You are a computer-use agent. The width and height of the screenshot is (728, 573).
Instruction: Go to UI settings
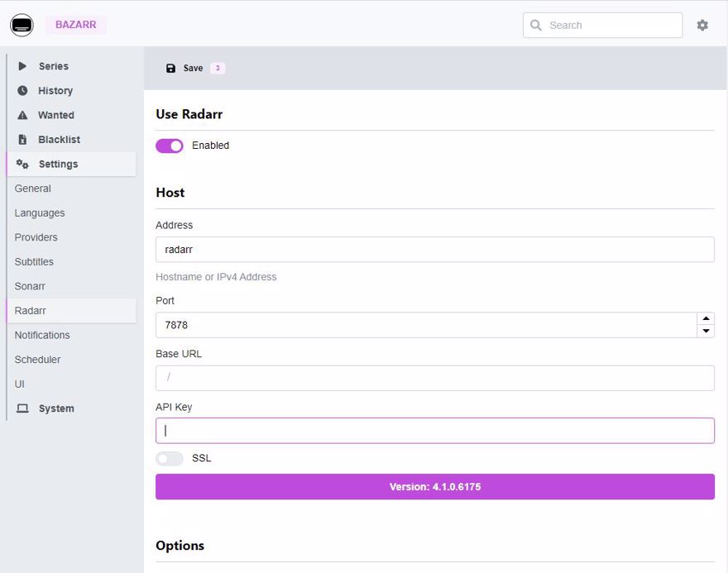pyautogui.click(x=19, y=384)
